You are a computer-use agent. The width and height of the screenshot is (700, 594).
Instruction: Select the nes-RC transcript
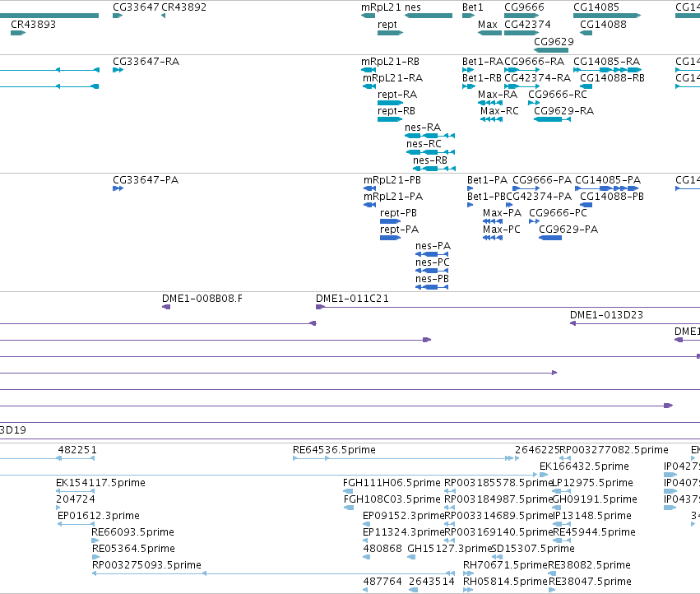coord(431,152)
